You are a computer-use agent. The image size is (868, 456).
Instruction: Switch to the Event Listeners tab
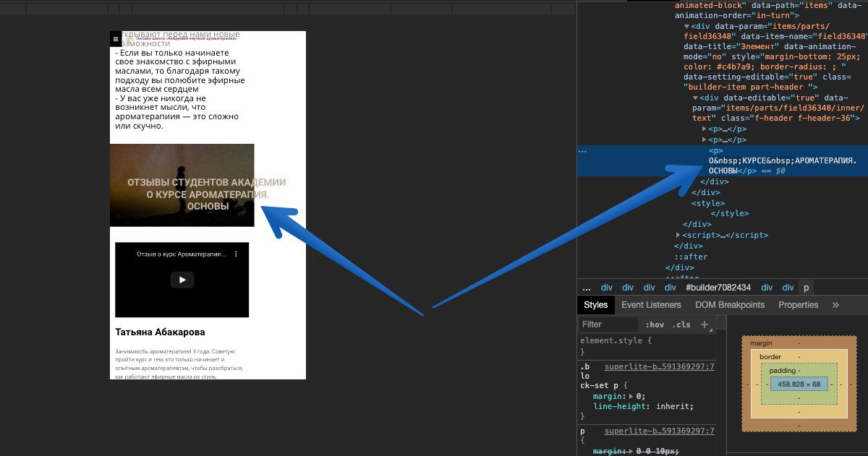[x=651, y=305]
